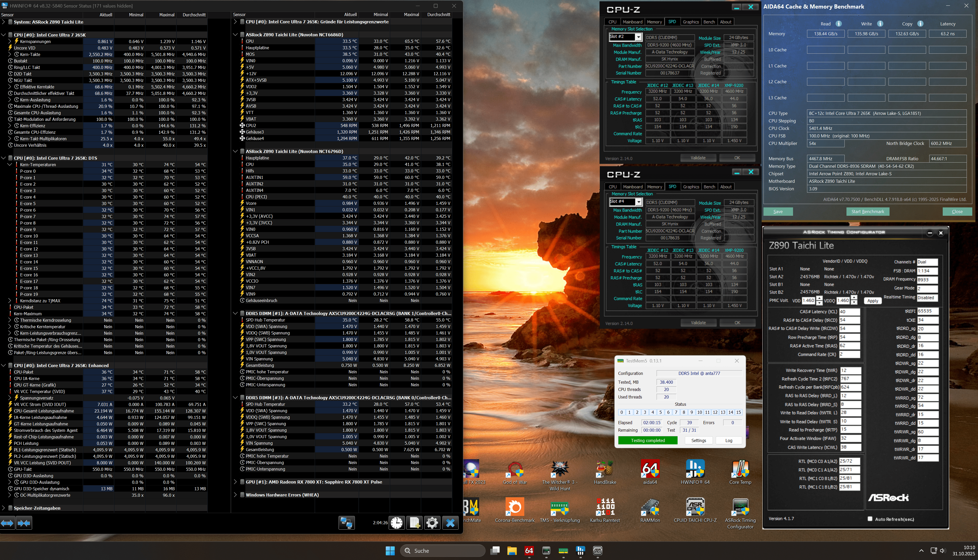978x560 pixels.
Task: Click Apply button in ASRock Timing Configurator
Action: point(873,301)
